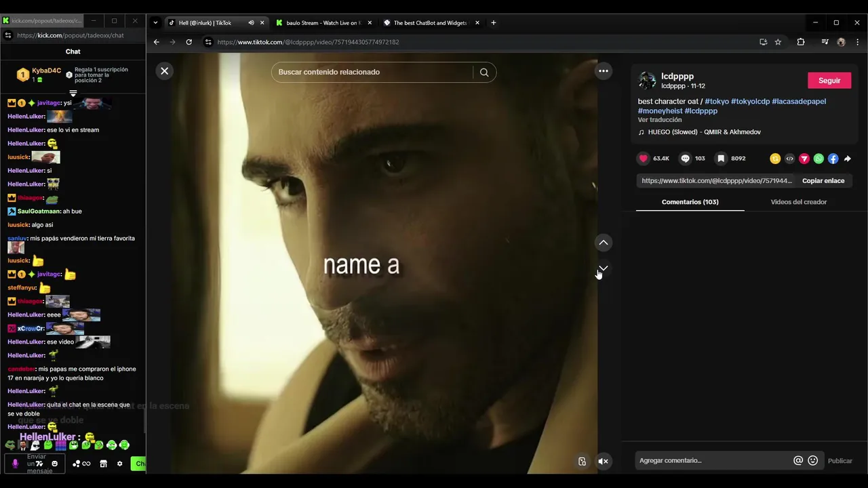
Task: Send to friends with the red paper plane icon
Action: (804, 159)
